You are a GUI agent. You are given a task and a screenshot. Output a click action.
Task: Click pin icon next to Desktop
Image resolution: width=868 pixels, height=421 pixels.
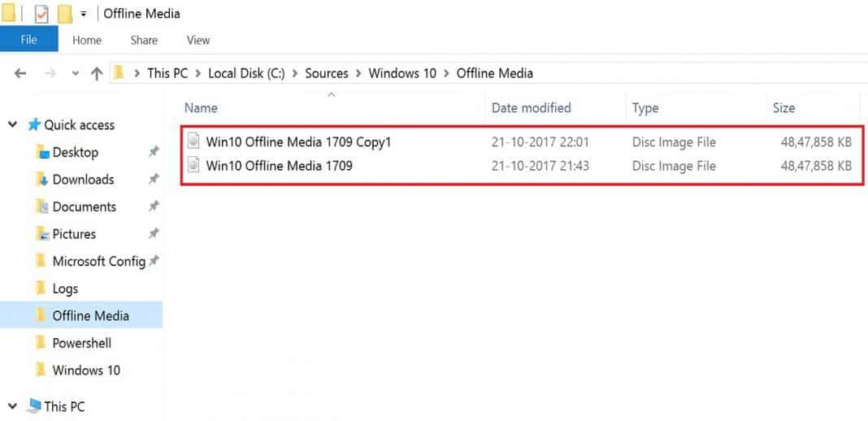154,152
